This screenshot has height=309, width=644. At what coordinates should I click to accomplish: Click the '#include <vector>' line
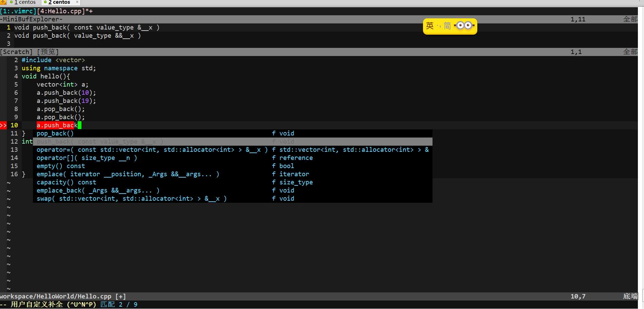[53, 60]
